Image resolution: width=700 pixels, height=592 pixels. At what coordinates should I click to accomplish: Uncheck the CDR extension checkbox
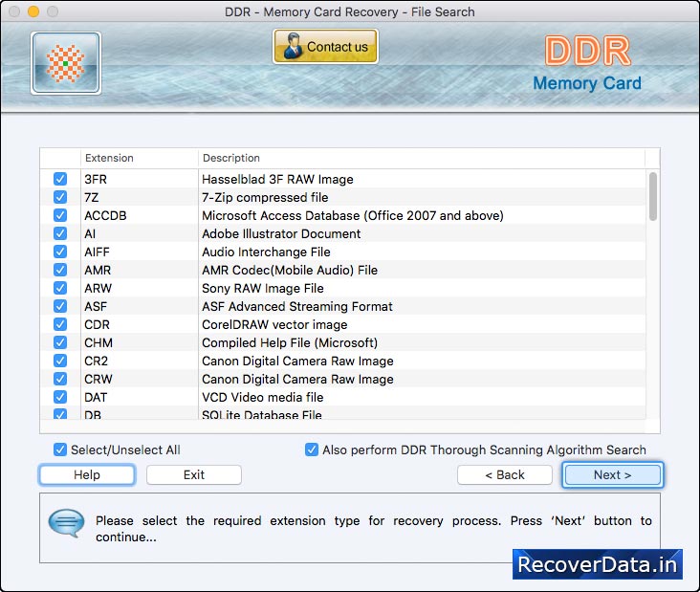60,324
